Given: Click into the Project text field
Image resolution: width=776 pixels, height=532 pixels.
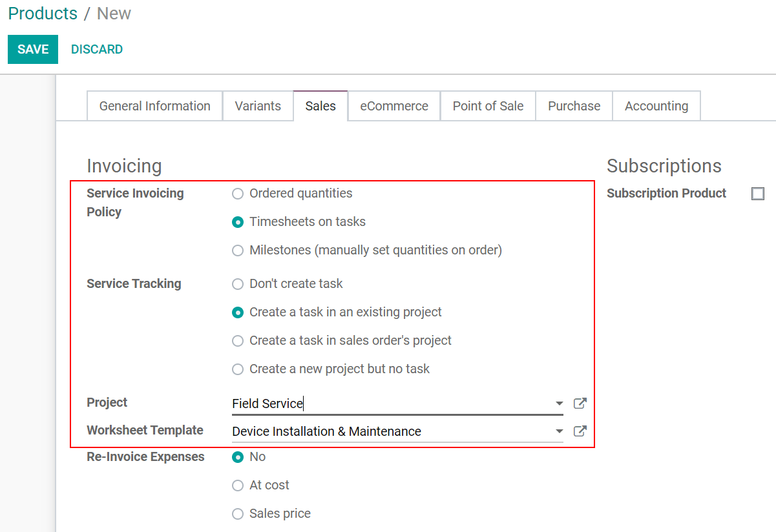Looking at the screenshot, I should (388, 404).
